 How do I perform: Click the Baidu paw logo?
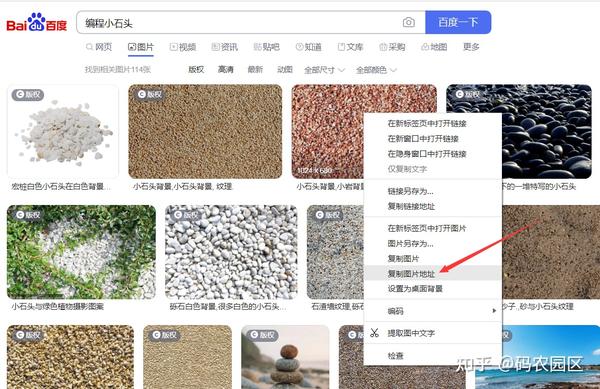(37, 22)
